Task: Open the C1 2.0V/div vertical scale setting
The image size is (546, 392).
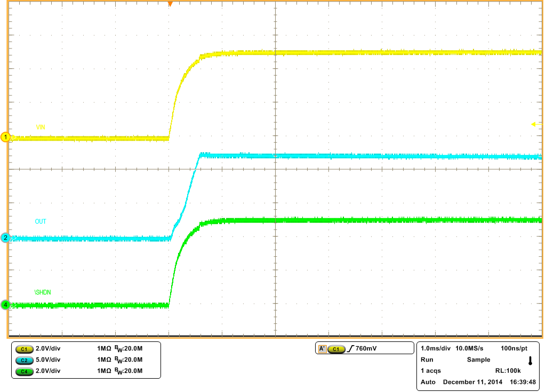Action: pos(48,348)
